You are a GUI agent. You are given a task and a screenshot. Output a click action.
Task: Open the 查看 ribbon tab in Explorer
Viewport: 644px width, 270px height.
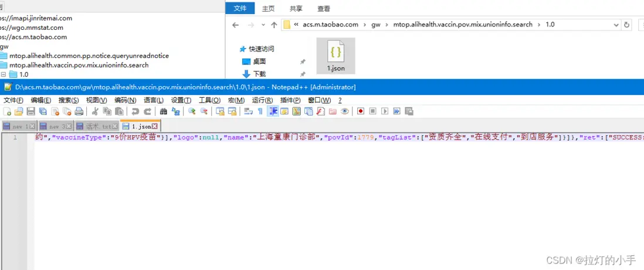(x=324, y=8)
